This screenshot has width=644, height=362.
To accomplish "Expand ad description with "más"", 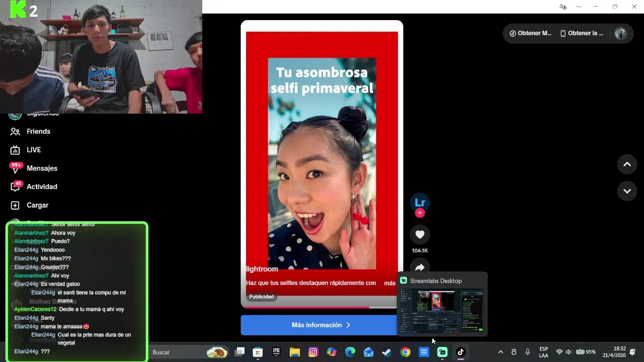I will (390, 283).
